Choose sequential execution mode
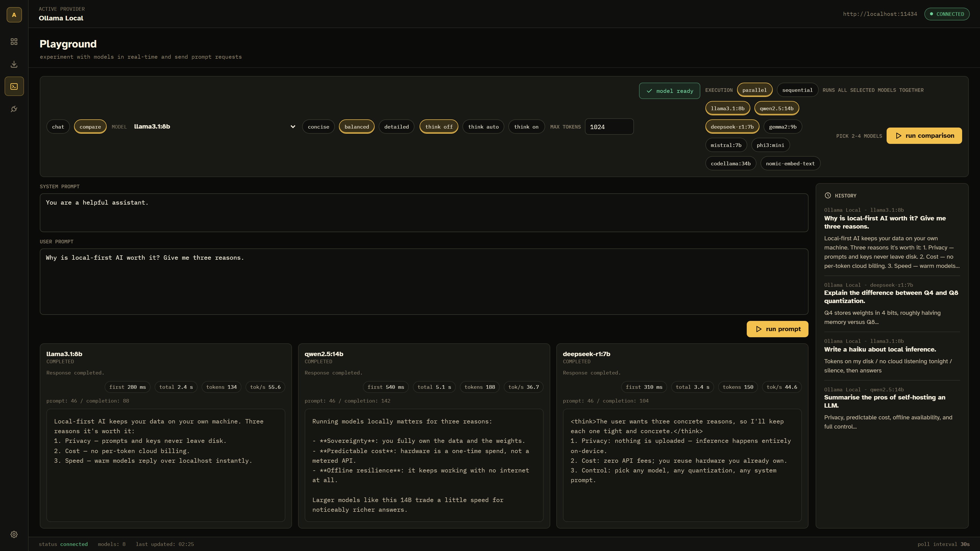The width and height of the screenshot is (980, 551). (x=797, y=90)
